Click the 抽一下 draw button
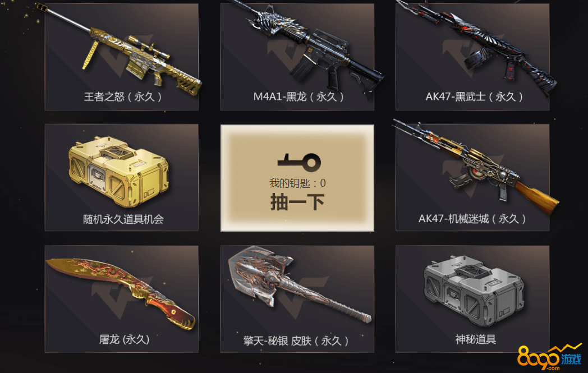 pyautogui.click(x=297, y=202)
